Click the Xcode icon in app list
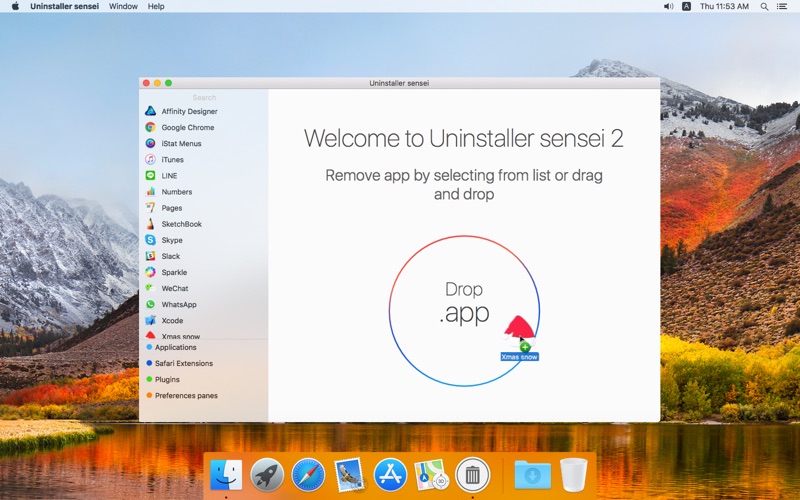Image resolution: width=800 pixels, height=500 pixels. click(x=150, y=320)
